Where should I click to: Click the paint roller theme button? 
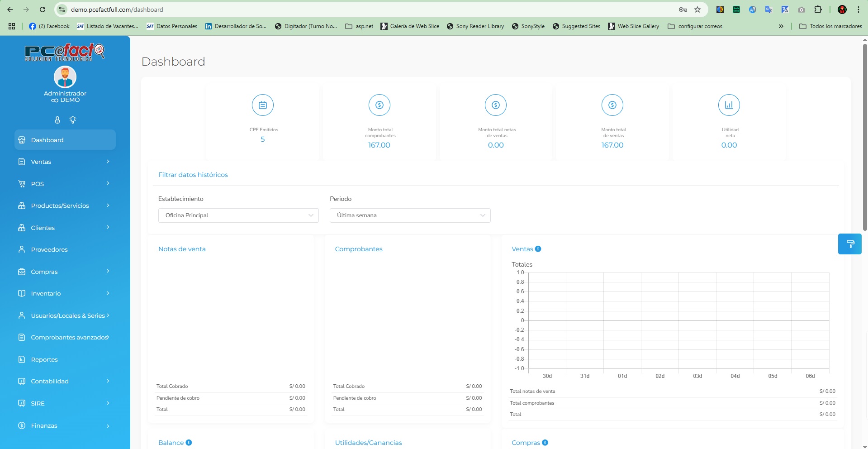tap(849, 244)
